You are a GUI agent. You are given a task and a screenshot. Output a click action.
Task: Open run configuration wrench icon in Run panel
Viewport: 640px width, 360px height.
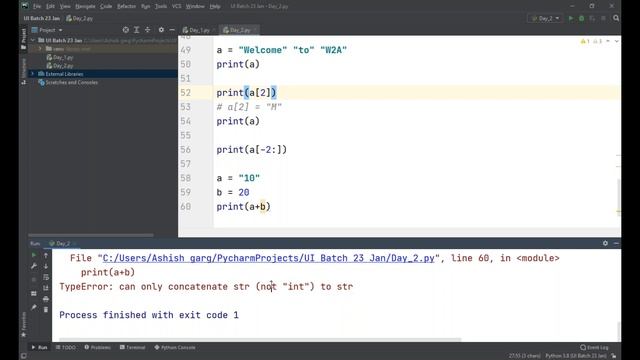(34, 266)
